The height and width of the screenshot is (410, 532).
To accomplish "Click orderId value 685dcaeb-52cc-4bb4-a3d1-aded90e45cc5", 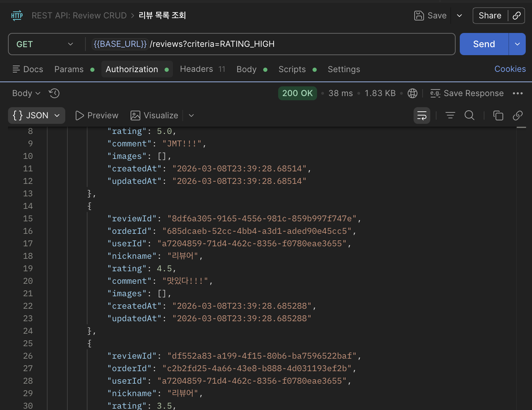I will tap(257, 231).
